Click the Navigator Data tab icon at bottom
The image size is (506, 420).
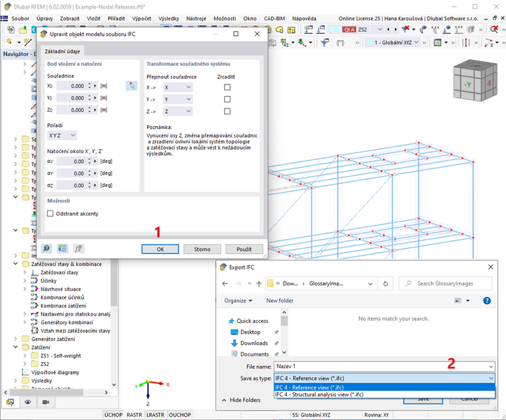click(10, 402)
